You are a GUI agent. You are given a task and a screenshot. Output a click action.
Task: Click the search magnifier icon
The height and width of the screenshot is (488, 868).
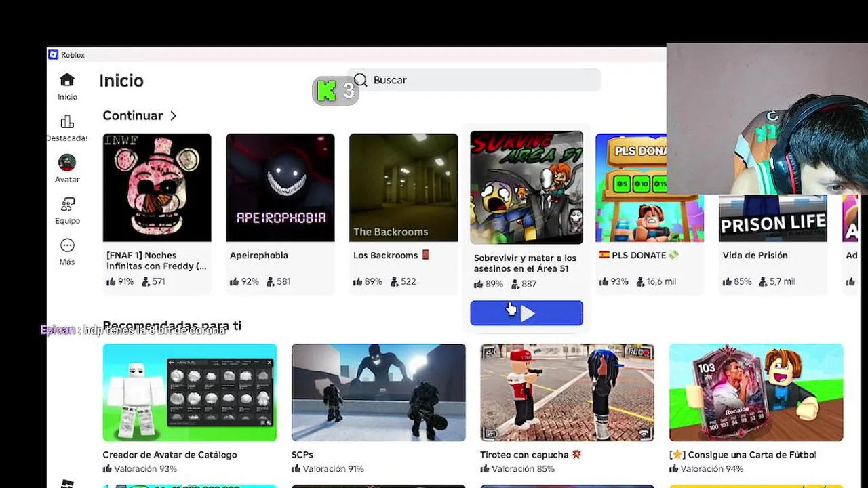[x=361, y=80]
